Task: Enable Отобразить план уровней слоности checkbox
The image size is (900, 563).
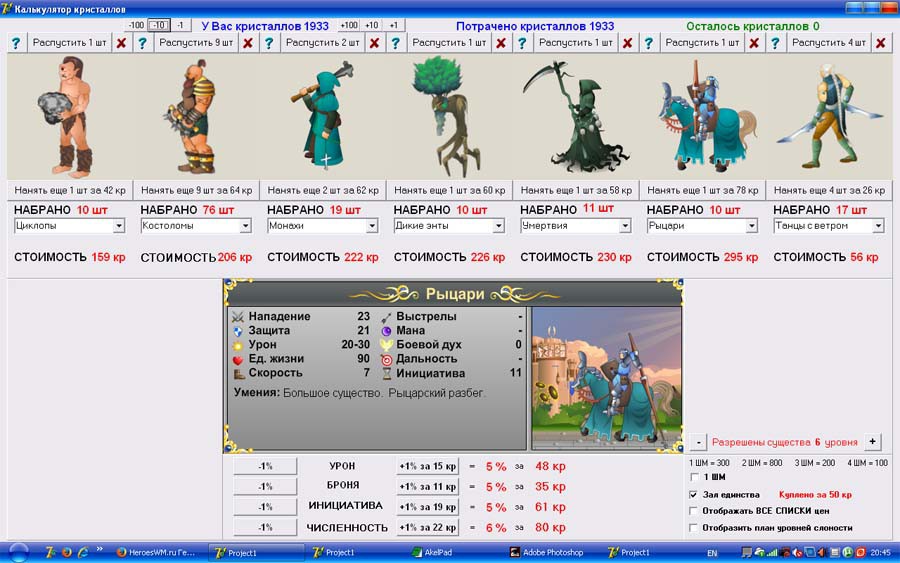Action: coord(694,527)
